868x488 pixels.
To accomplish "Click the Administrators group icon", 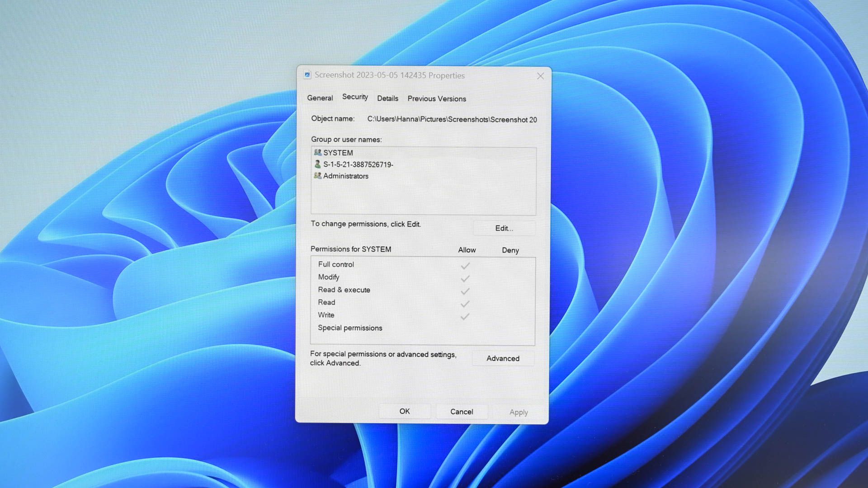I will click(x=317, y=176).
